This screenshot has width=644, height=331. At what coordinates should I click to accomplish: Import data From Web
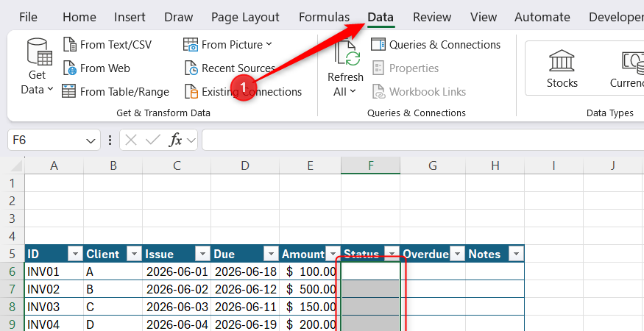point(97,68)
